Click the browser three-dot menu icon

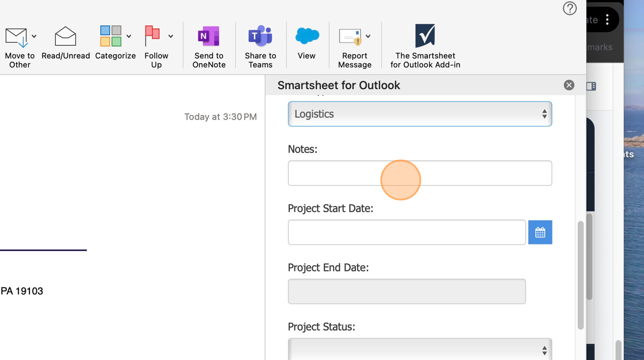coord(607,20)
